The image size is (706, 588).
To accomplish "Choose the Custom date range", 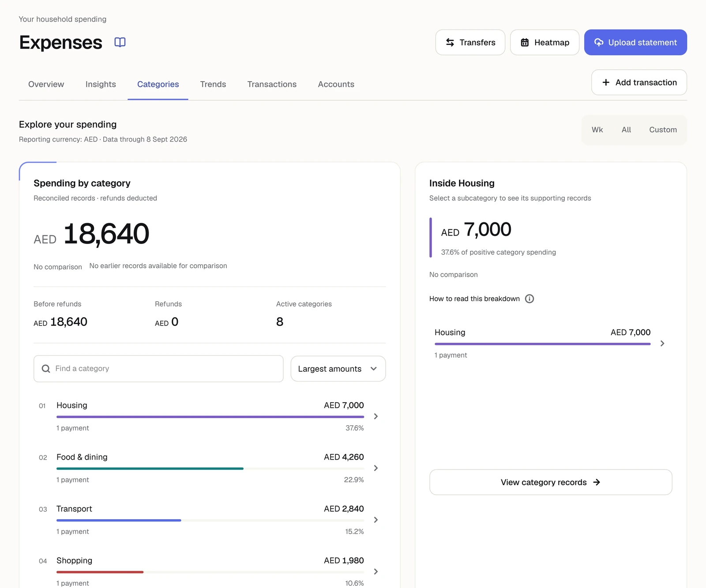I will (663, 130).
